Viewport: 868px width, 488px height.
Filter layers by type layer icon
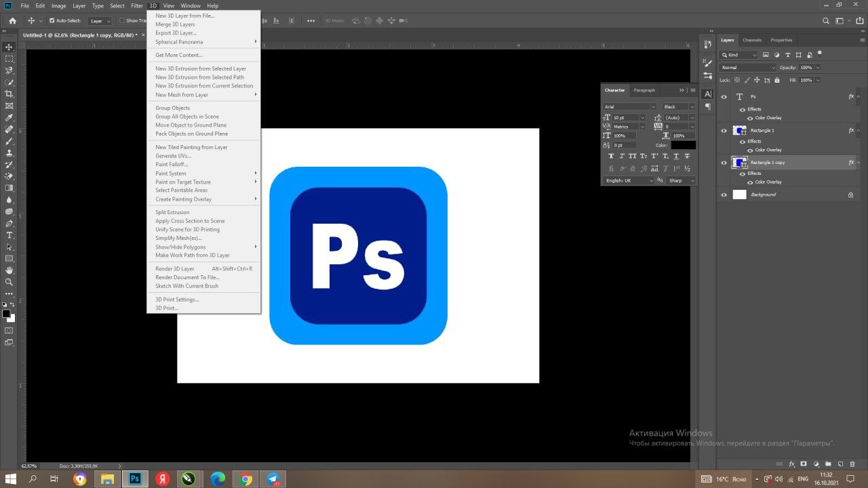[x=787, y=55]
